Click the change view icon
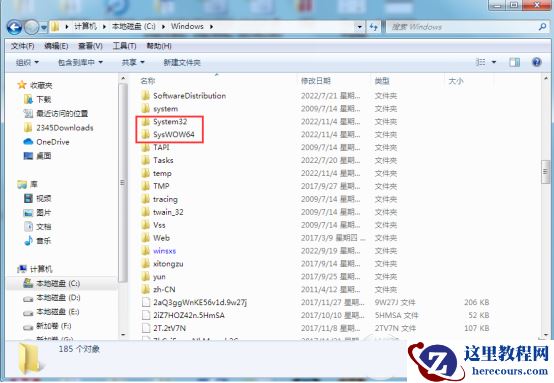The image size is (554, 383). click(481, 63)
